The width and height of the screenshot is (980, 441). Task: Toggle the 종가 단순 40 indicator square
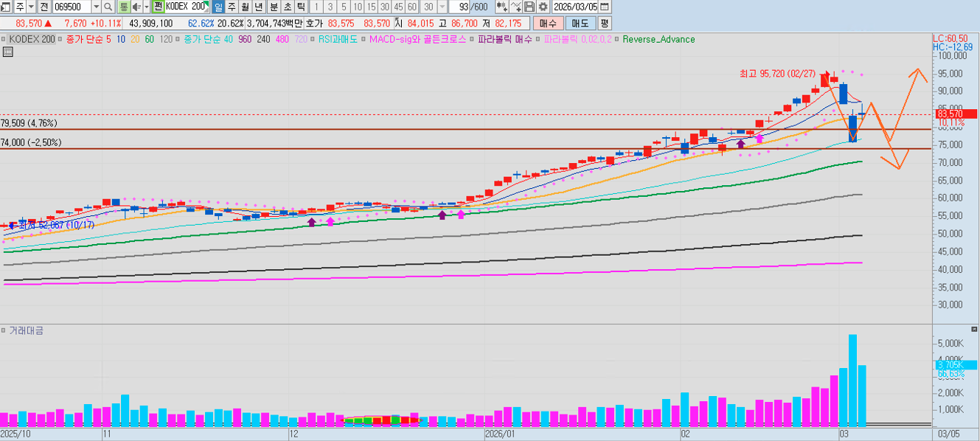click(x=178, y=39)
